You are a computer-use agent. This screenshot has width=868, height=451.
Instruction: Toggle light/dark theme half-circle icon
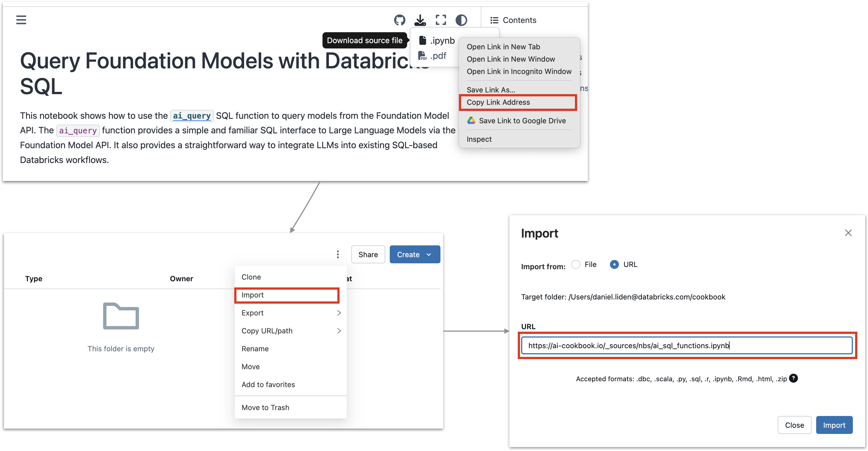click(461, 20)
